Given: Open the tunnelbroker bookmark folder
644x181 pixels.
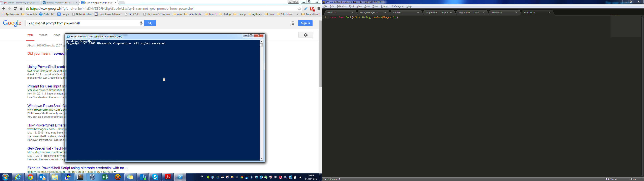Looking at the screenshot, I should (193, 14).
